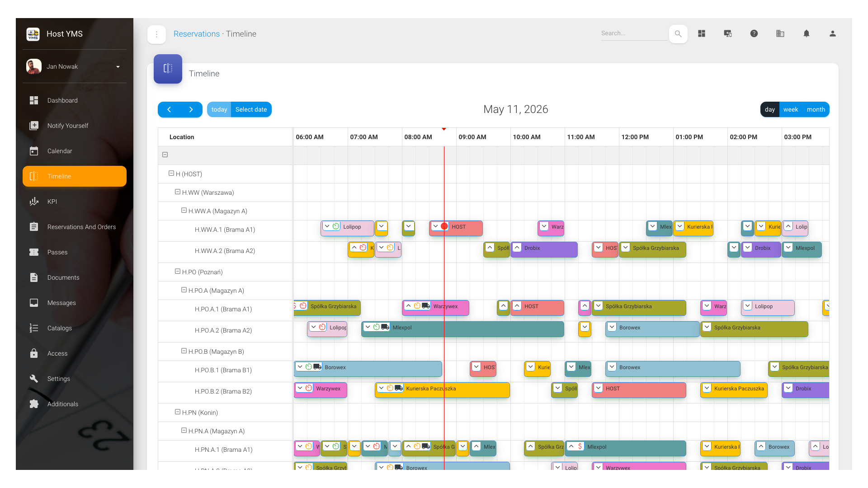Open the notifications bell

pos(807,33)
